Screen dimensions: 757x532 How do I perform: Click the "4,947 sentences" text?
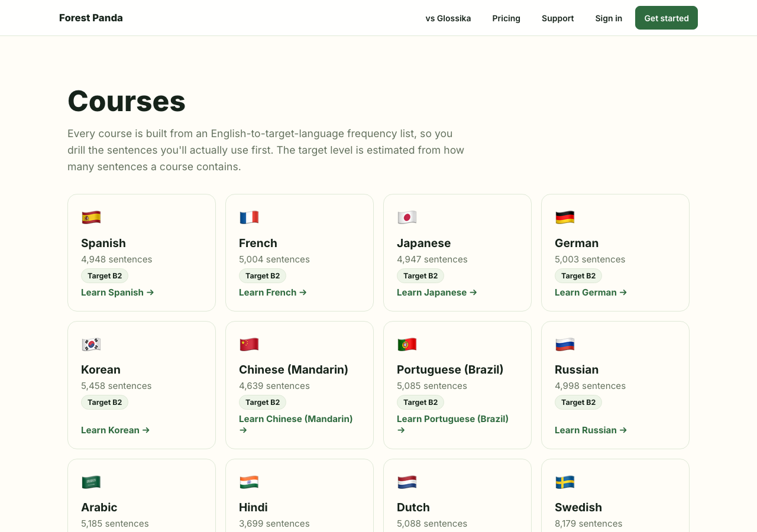432,259
